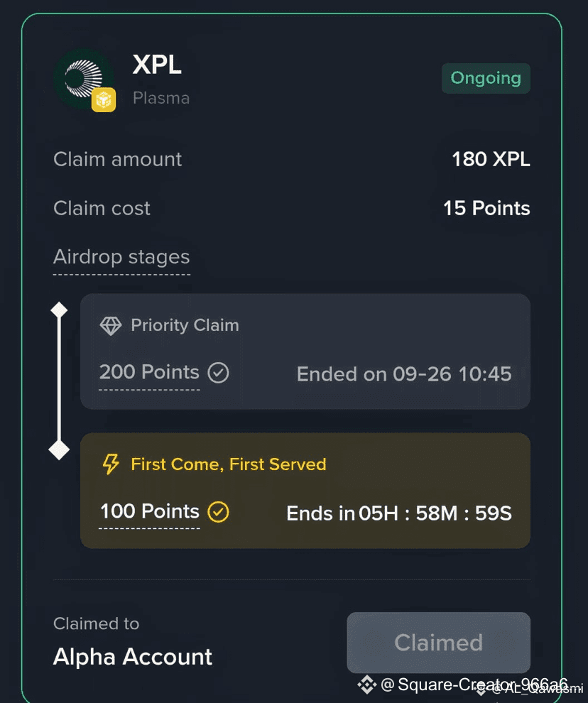
Task: Click the Ongoing status badge
Action: [x=486, y=78]
